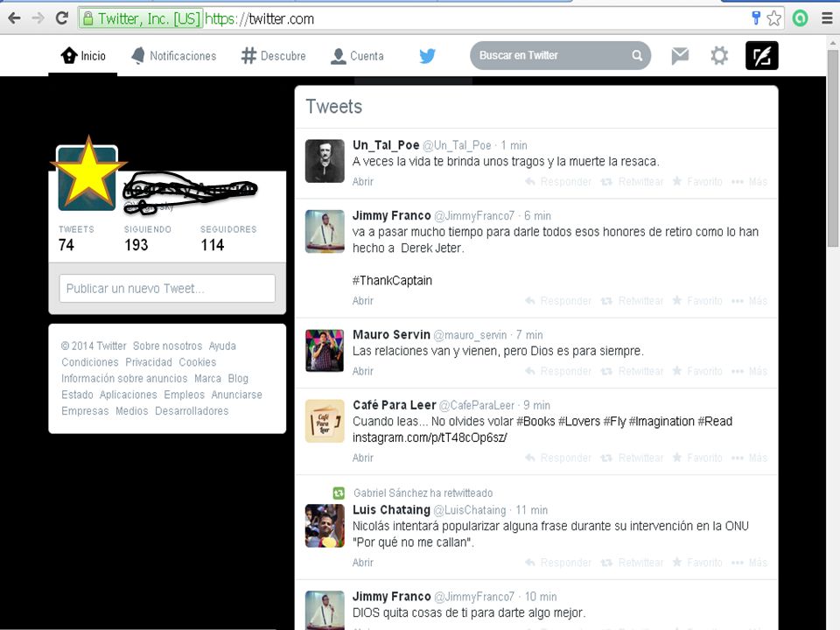Open the saved password key icon

coord(756,18)
